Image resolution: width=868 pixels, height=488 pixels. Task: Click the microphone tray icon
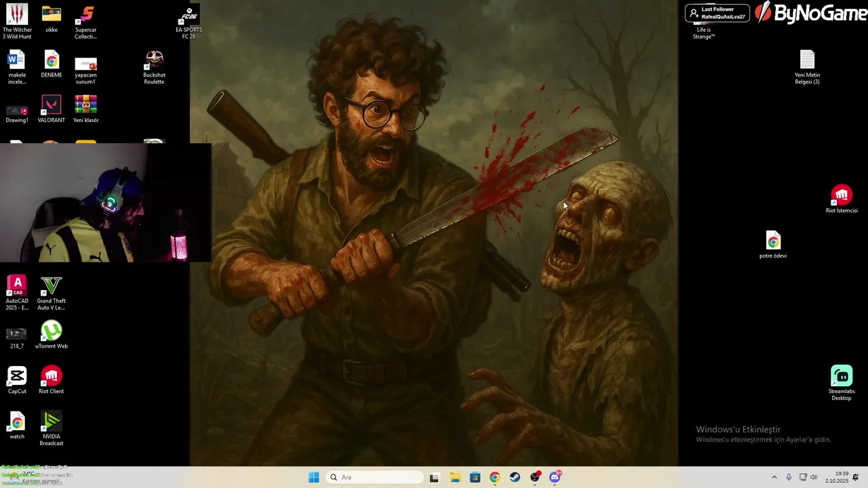click(789, 477)
